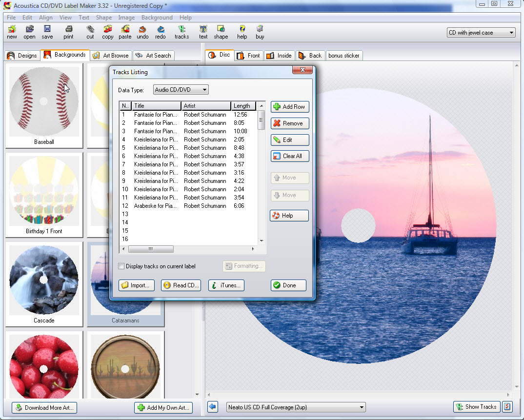Open the Text menu
The height and width of the screenshot is (420, 524).
[84, 18]
